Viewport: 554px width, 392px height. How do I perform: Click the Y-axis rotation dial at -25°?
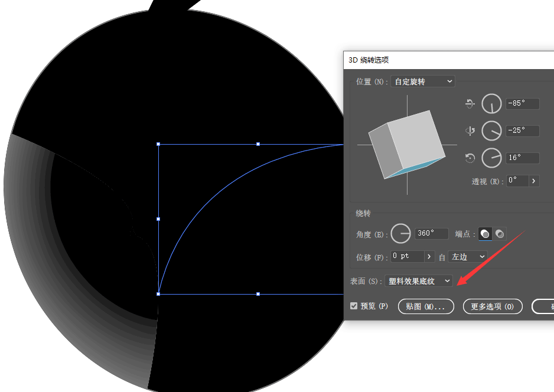pyautogui.click(x=491, y=130)
